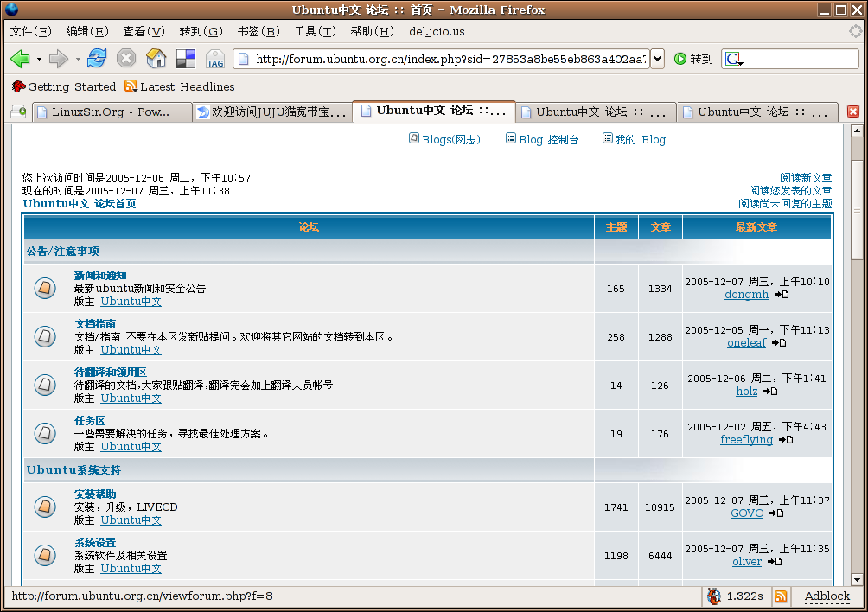Open user GOVO profile link
868x612 pixels.
pyautogui.click(x=747, y=513)
